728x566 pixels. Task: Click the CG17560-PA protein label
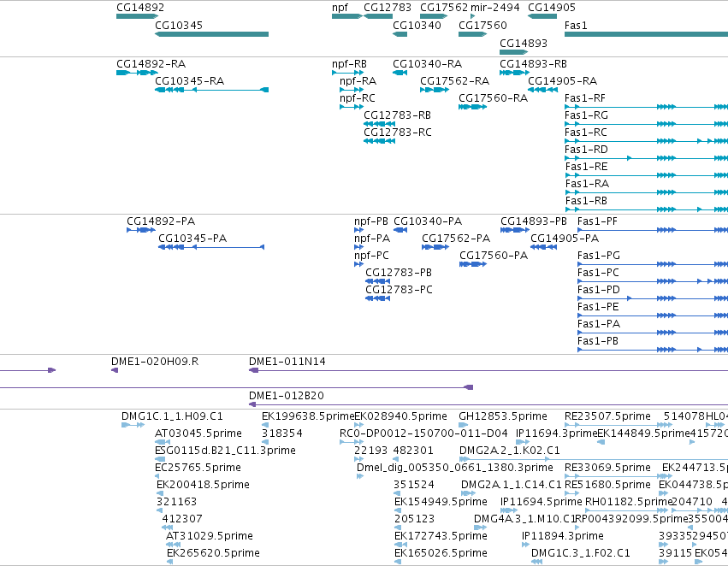pyautogui.click(x=494, y=256)
